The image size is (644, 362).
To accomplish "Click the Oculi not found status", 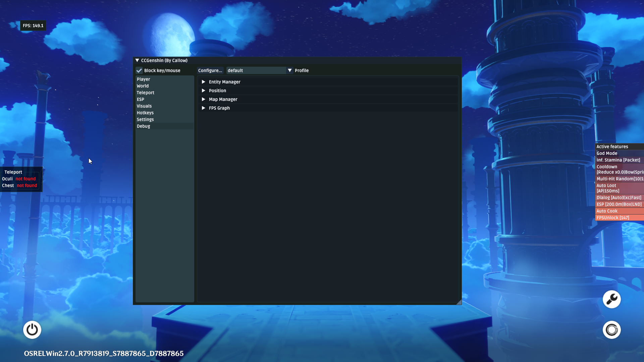I will 19,179.
